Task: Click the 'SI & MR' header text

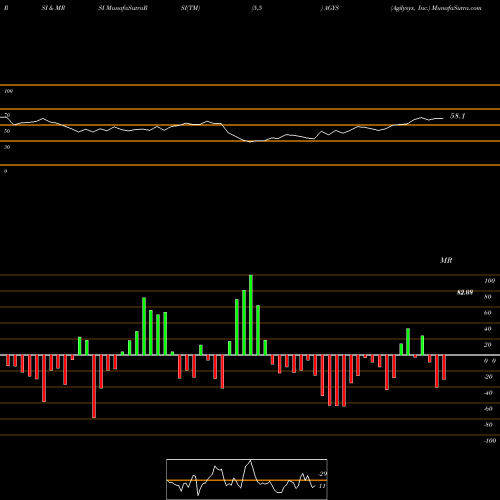Action: (x=53, y=8)
